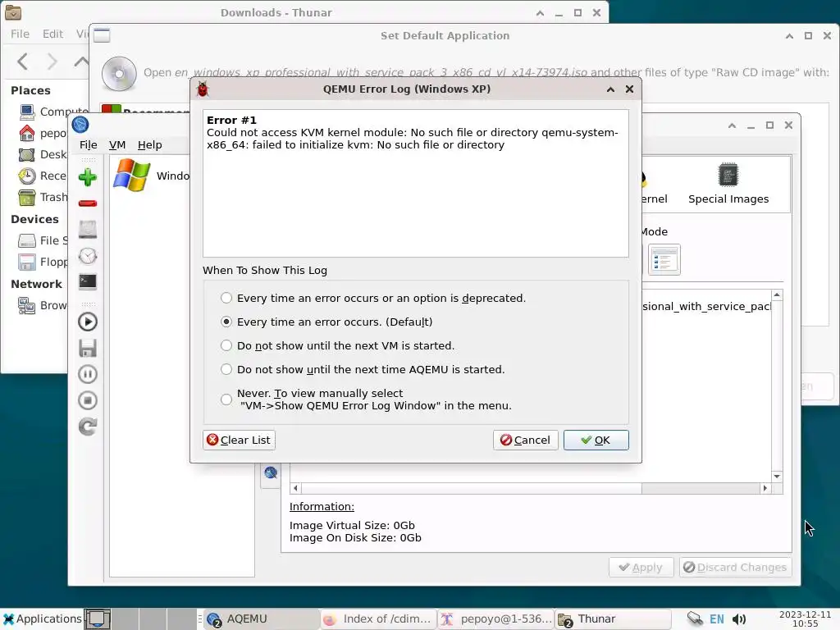The width and height of the screenshot is (840, 630).
Task: Select 'Do not show until next AQEMU started'
Action: coord(226,370)
